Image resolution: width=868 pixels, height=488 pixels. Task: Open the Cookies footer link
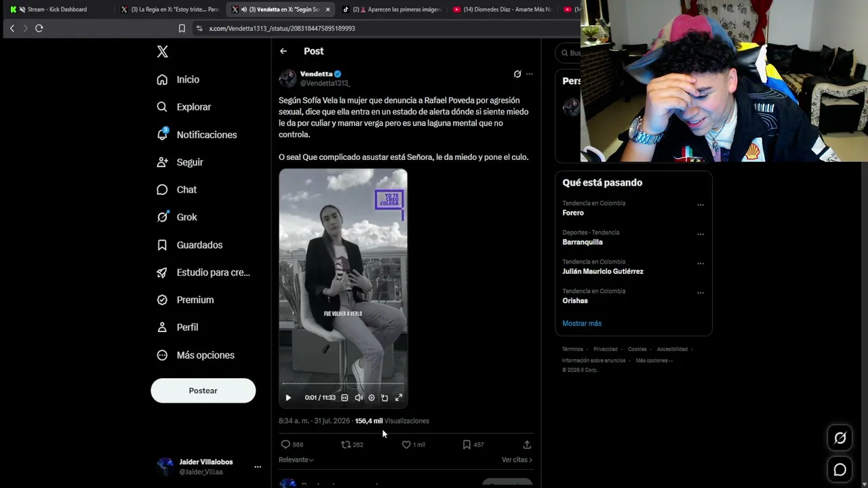(x=637, y=349)
